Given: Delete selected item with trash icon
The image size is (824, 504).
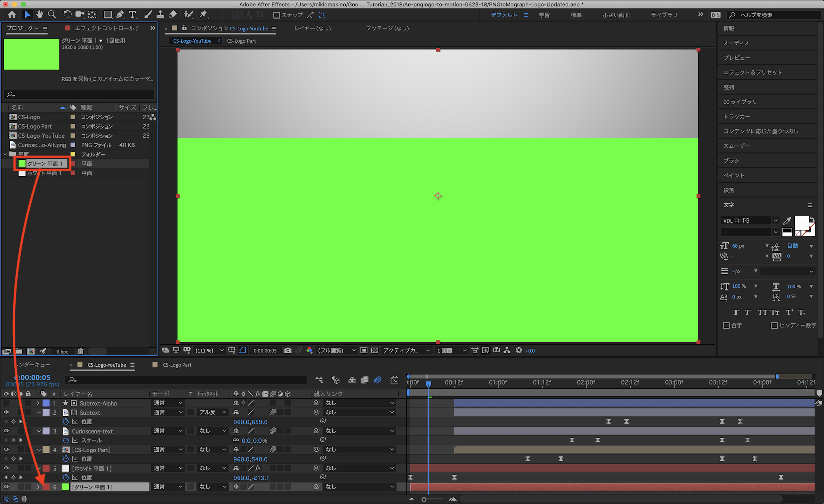Looking at the screenshot, I should pyautogui.click(x=81, y=351).
